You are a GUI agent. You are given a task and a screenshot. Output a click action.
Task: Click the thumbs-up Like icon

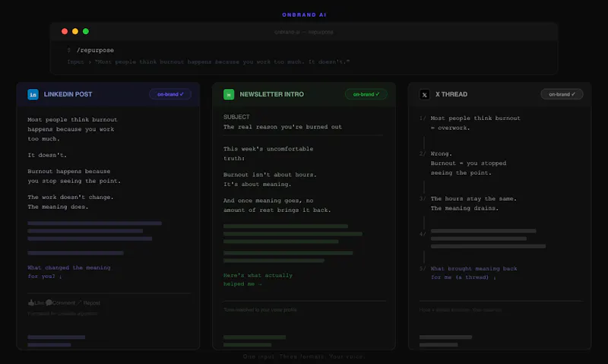coord(31,302)
